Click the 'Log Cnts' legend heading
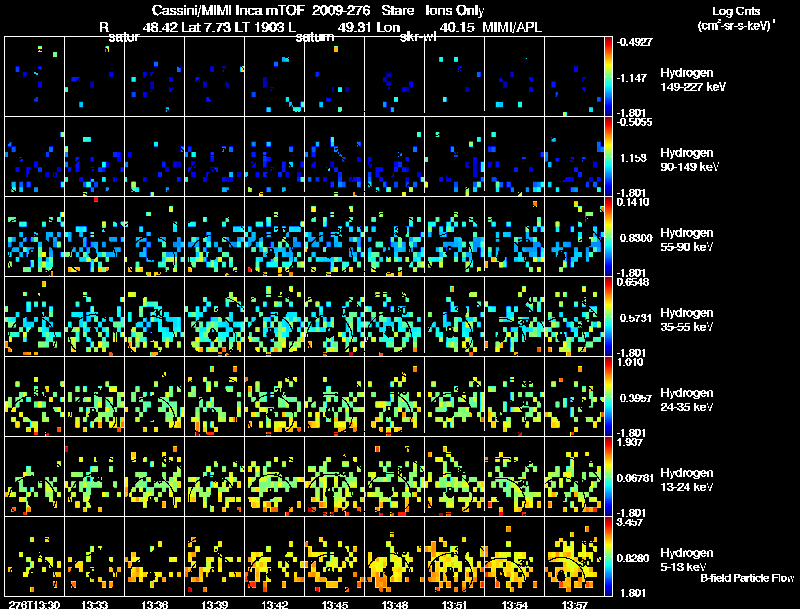 [736, 11]
